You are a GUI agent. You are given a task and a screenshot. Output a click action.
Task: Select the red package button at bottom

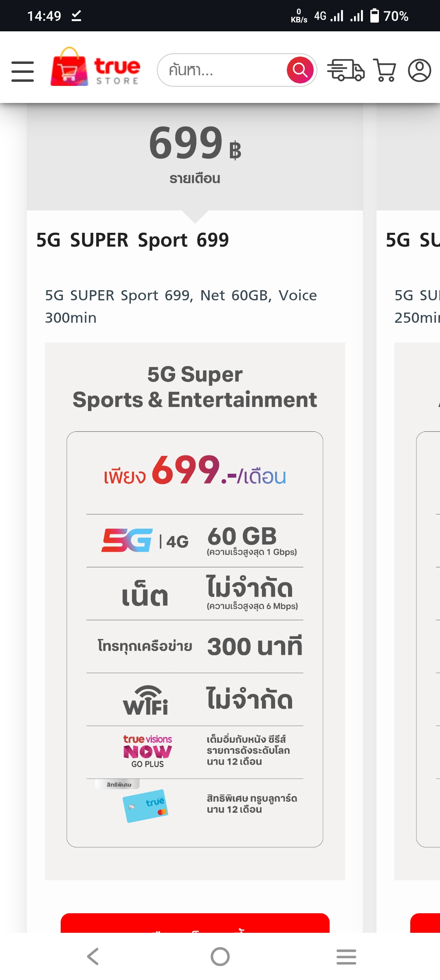tap(195, 923)
